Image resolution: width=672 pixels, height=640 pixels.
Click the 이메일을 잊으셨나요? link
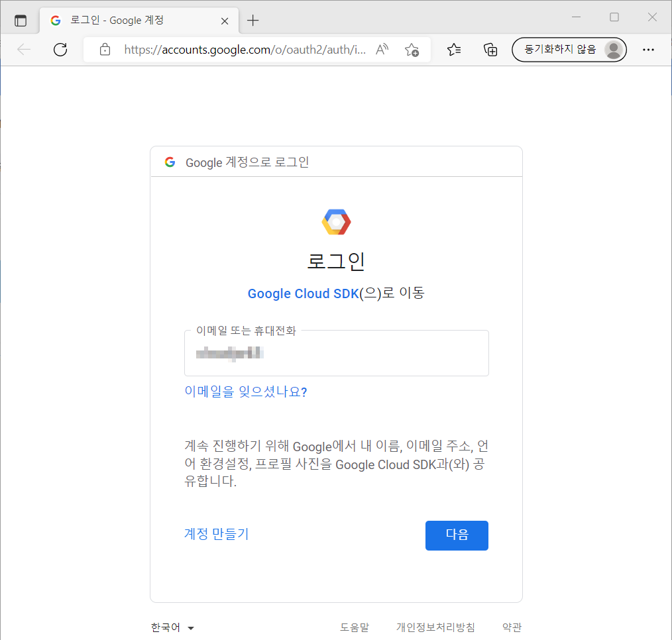246,392
